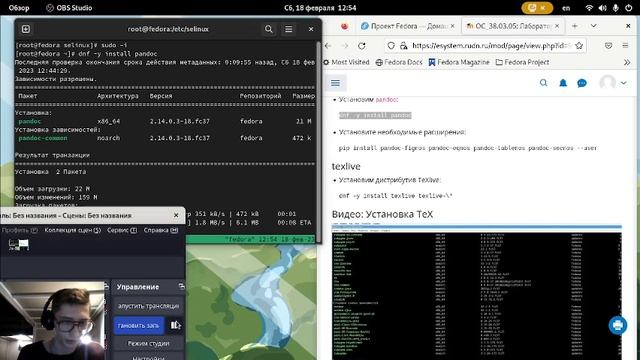640x360 pixels.
Task: Open the messages chat bubble icon
Action: 582,83
